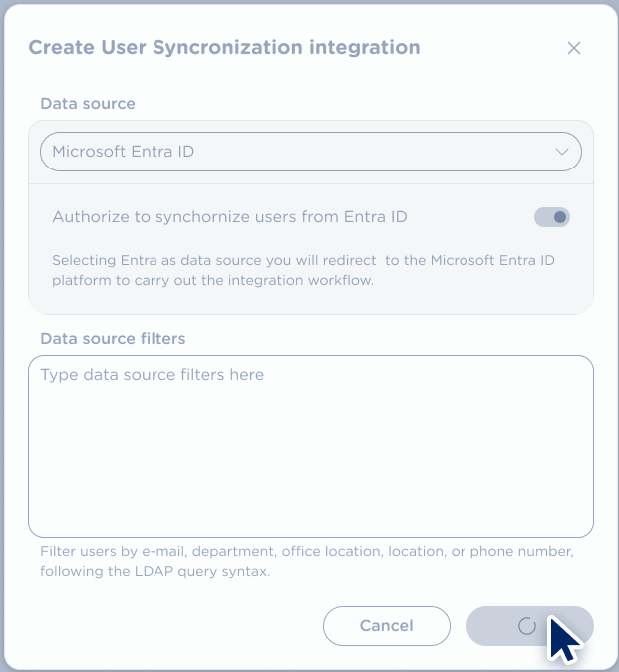Viewport: 619px width, 672px height.
Task: Click the data source chevron arrow
Action: point(562,152)
